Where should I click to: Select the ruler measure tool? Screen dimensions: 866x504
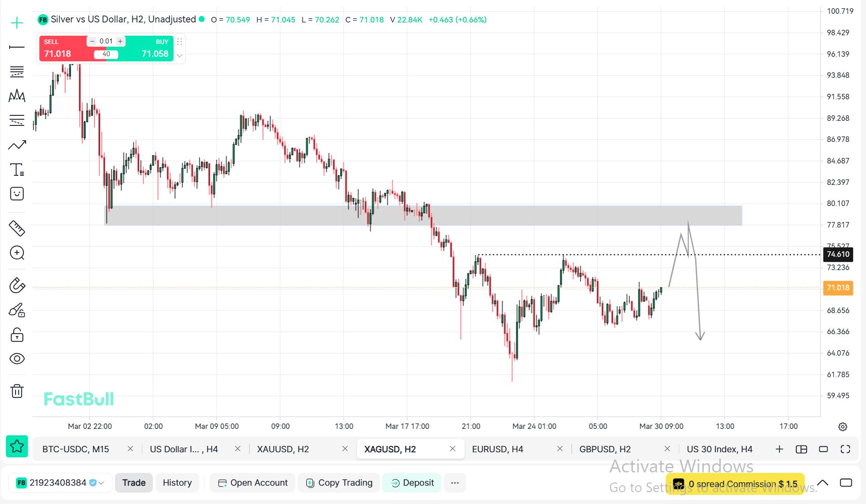pyautogui.click(x=17, y=228)
